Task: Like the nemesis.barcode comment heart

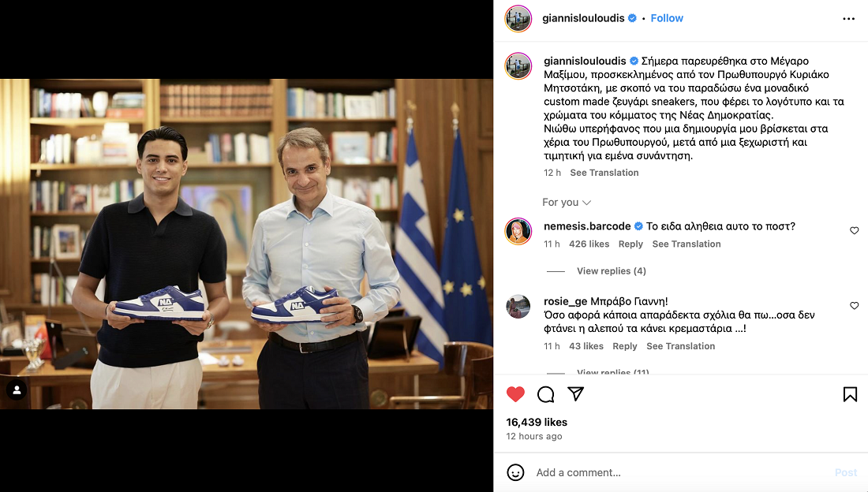Action: (x=854, y=230)
